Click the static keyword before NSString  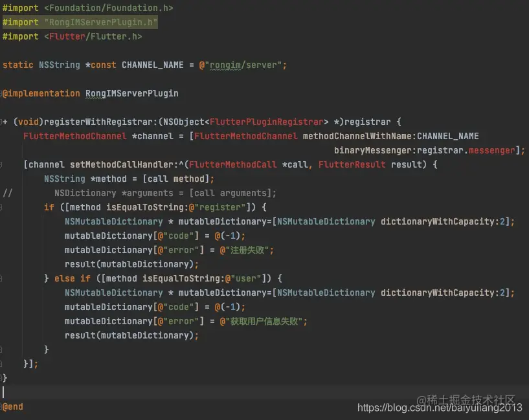click(x=18, y=65)
